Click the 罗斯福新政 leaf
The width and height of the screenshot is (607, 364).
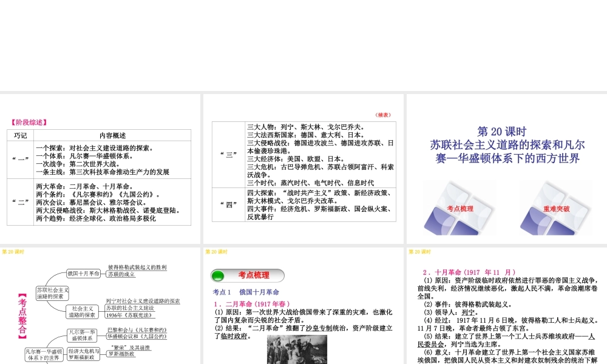pyautogui.click(x=121, y=354)
